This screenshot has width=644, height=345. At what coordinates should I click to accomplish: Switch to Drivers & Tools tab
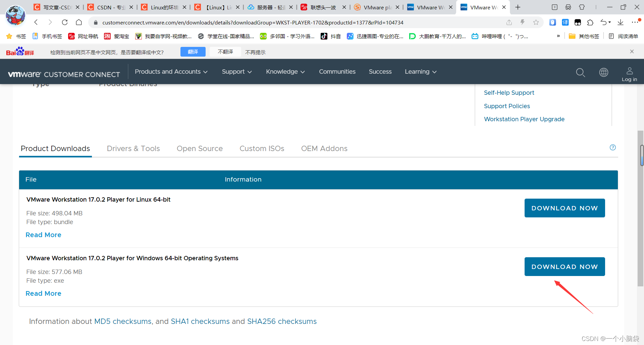133,148
